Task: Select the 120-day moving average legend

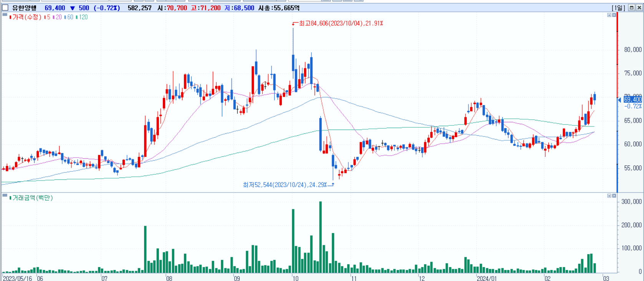Action: click(x=82, y=17)
